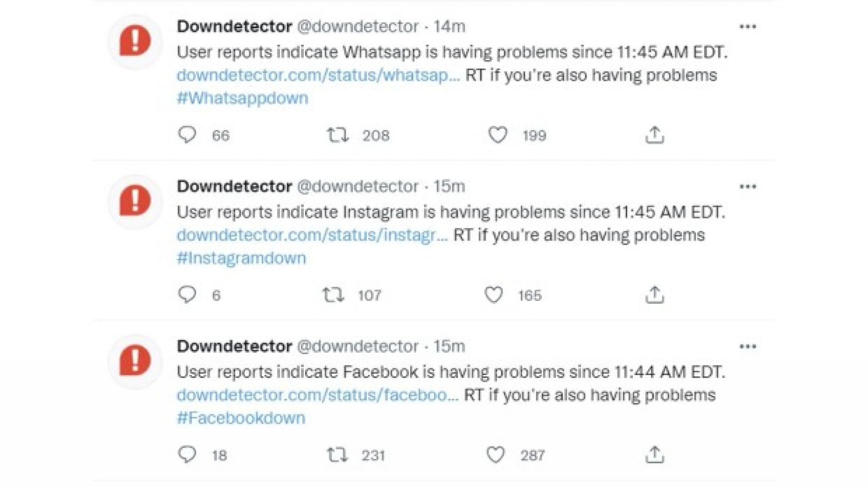Image resolution: width=868 pixels, height=487 pixels.
Task: Open more options on Instagram tweet
Action: pos(748,186)
